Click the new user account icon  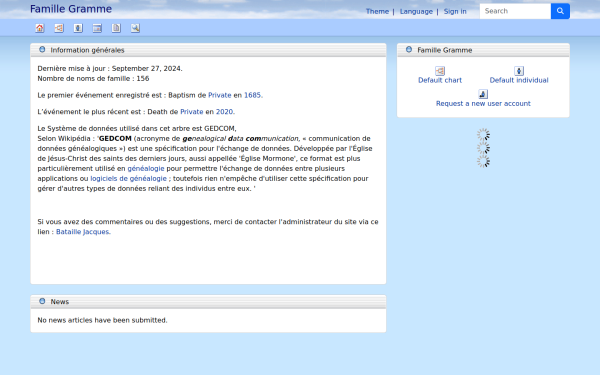pyautogui.click(x=483, y=94)
